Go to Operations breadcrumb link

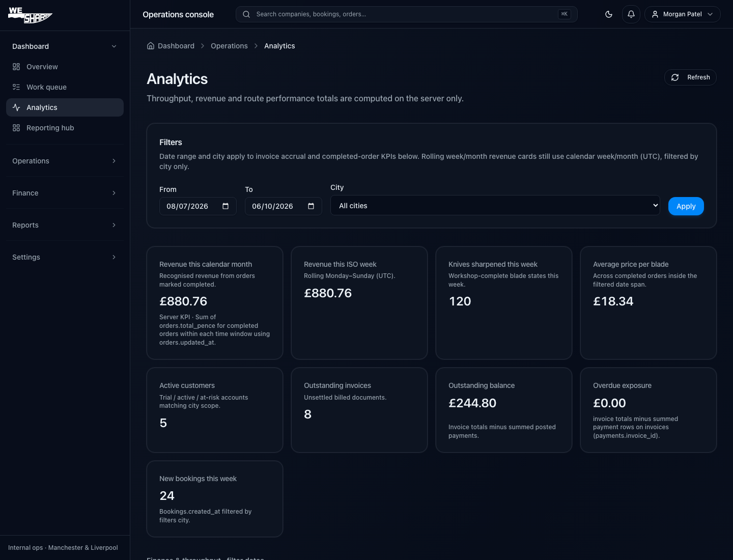coord(229,46)
